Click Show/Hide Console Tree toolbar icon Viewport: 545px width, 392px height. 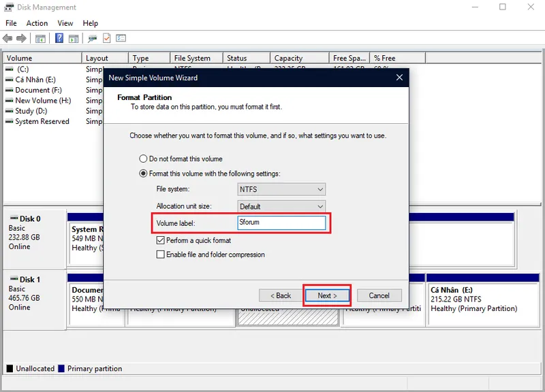pos(41,39)
